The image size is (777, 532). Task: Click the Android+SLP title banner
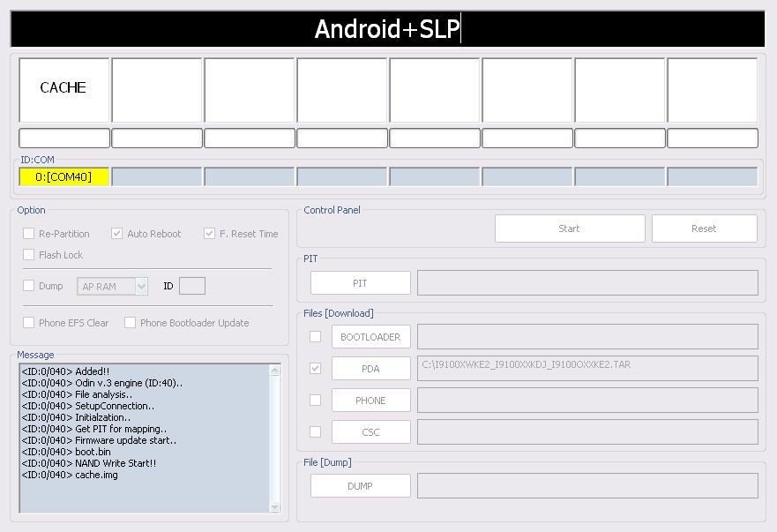[x=387, y=29]
